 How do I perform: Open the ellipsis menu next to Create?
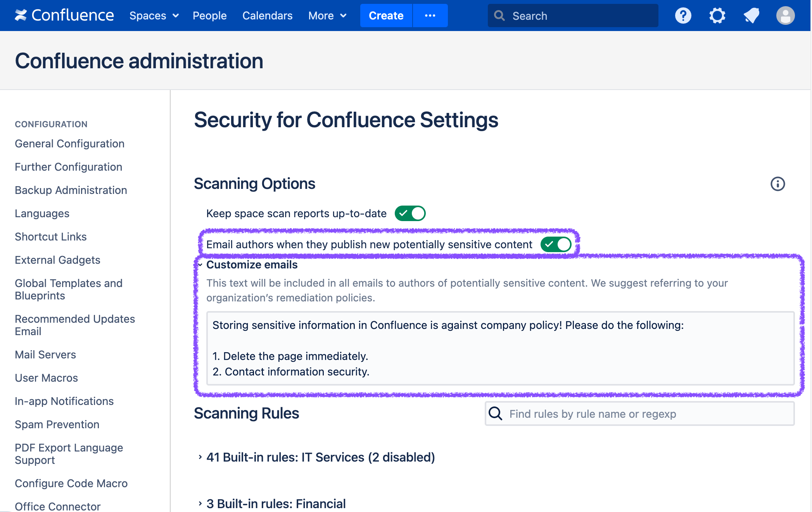click(x=430, y=16)
